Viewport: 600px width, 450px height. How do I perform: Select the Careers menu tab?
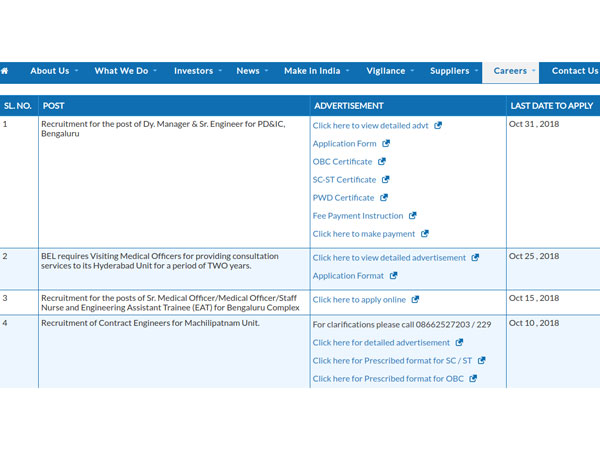(x=510, y=71)
